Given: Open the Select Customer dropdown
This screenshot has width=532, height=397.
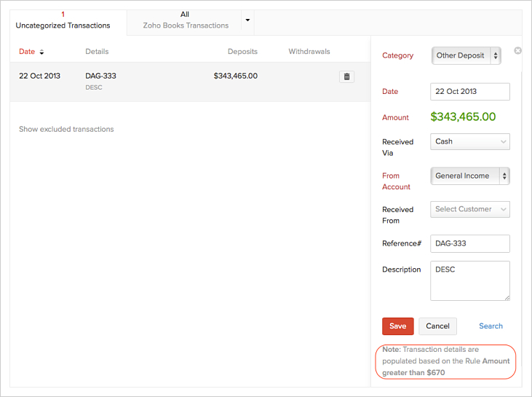Looking at the screenshot, I should (469, 209).
